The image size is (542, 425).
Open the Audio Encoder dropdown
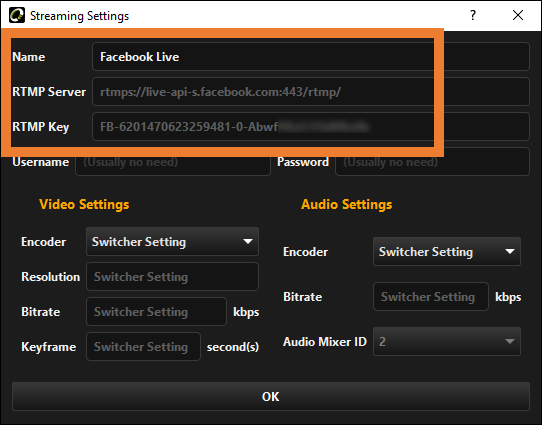point(447,252)
